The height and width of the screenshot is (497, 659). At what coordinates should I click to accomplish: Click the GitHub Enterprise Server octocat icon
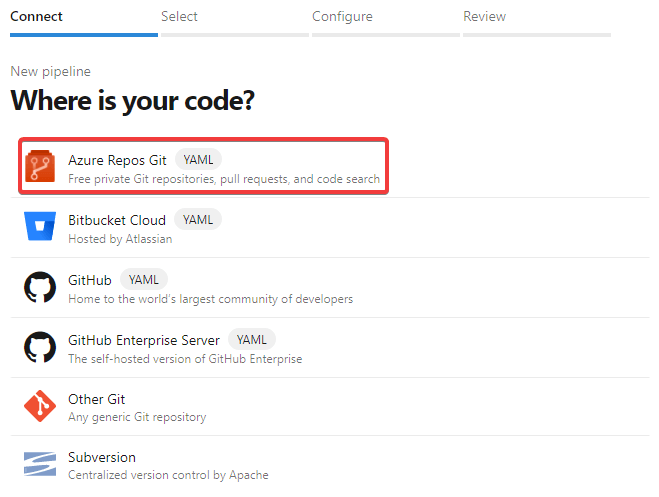point(41,348)
